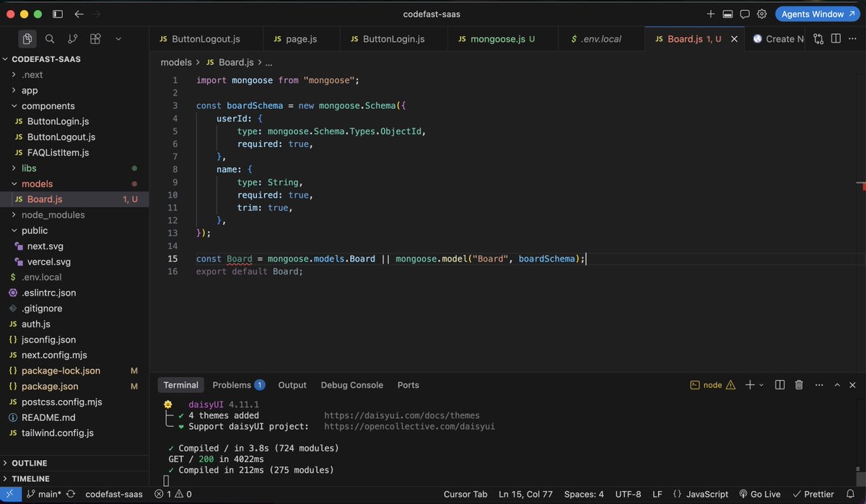The width and height of the screenshot is (866, 504).
Task: Open tailwind.config.js in the explorer
Action: 74,433
